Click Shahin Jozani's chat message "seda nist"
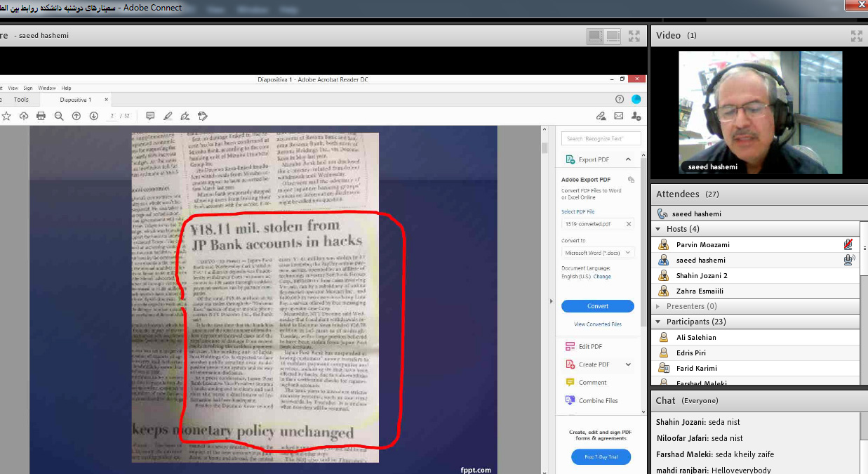868x474 pixels. pyautogui.click(x=698, y=422)
